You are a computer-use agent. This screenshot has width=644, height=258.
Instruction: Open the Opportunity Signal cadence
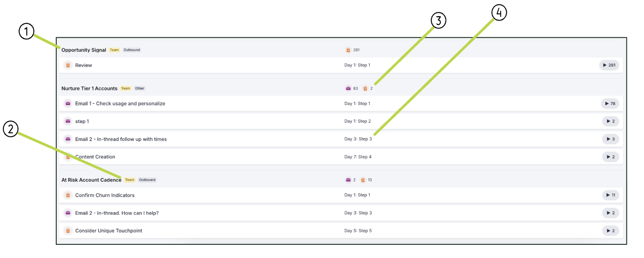84,50
